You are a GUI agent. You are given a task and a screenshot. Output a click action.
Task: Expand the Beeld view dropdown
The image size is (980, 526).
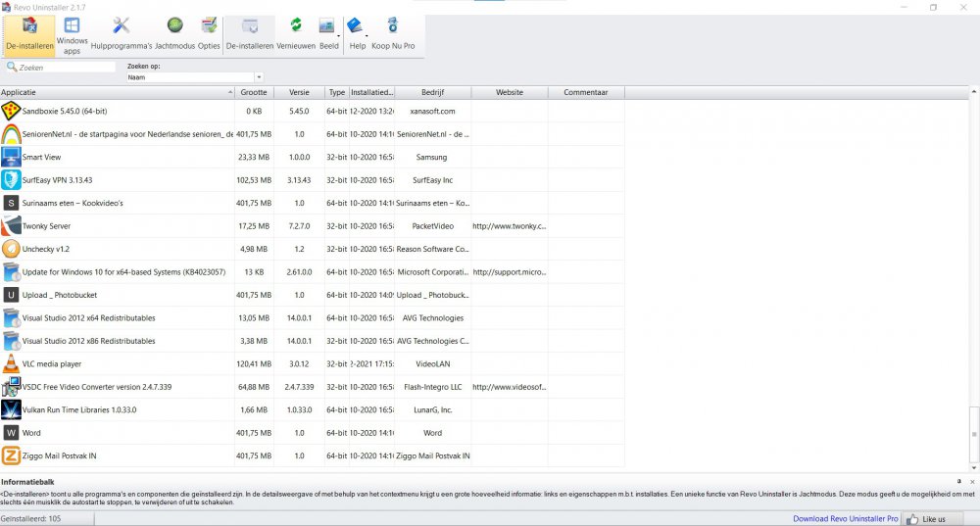339,34
